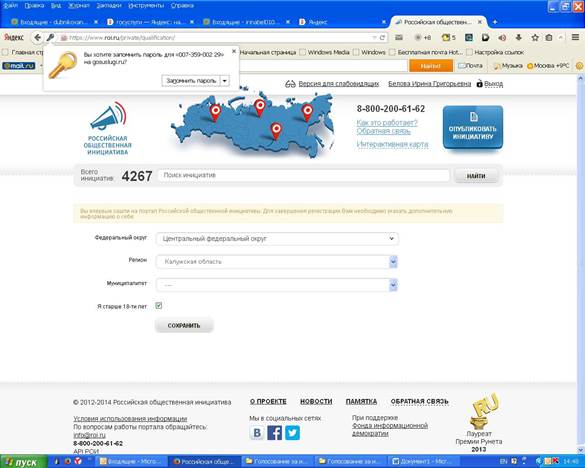Open the Закладки menu

click(x=109, y=6)
